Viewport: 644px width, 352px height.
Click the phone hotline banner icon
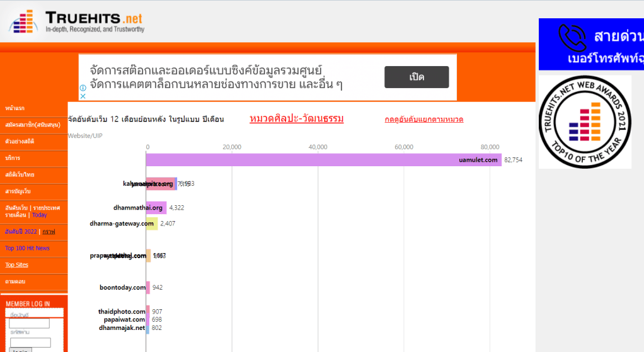(x=572, y=38)
